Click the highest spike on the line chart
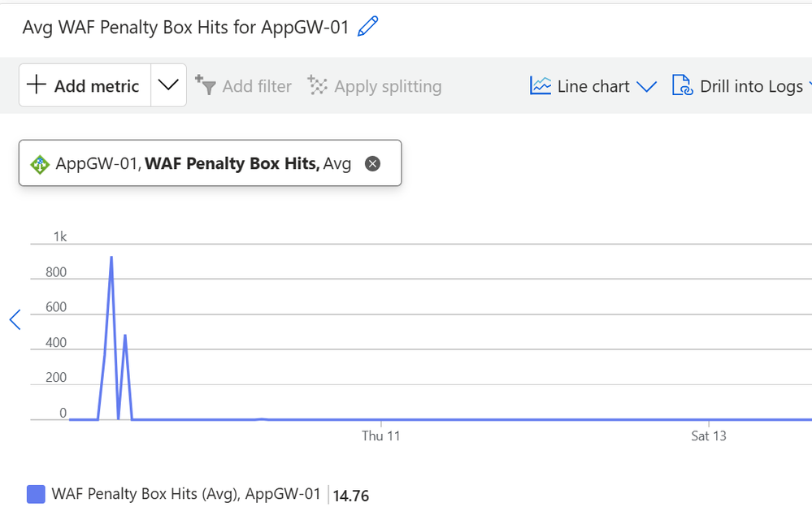This screenshot has width=812, height=520. pyautogui.click(x=111, y=258)
